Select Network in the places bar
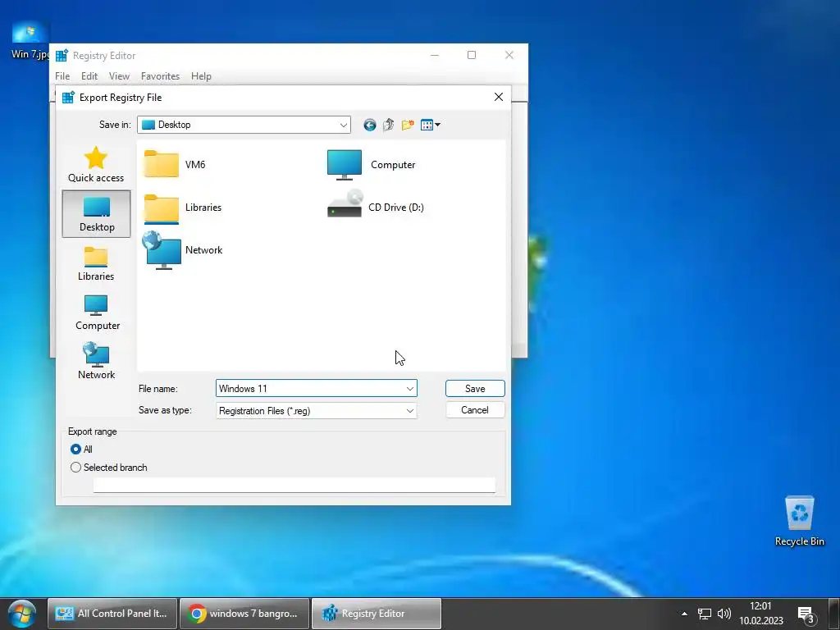840x630 pixels. [97, 361]
